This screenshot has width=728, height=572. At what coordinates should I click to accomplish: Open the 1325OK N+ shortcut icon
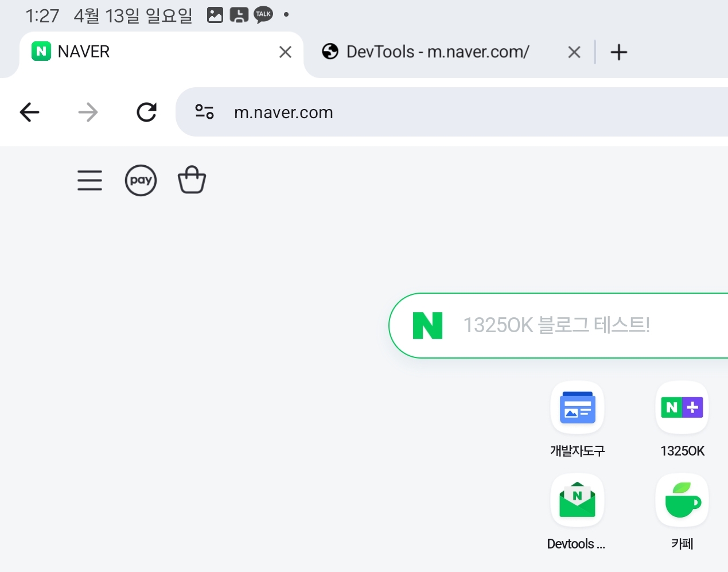pyautogui.click(x=682, y=407)
